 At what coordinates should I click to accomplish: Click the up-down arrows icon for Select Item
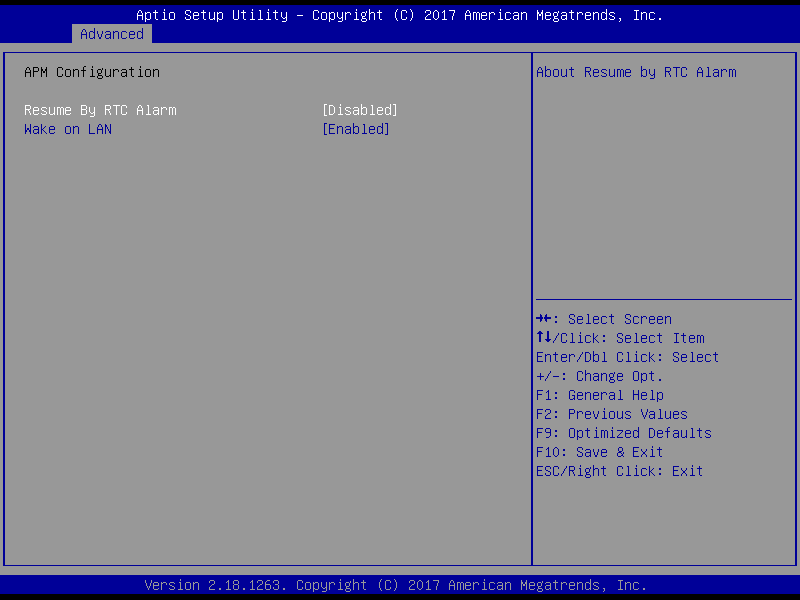543,338
